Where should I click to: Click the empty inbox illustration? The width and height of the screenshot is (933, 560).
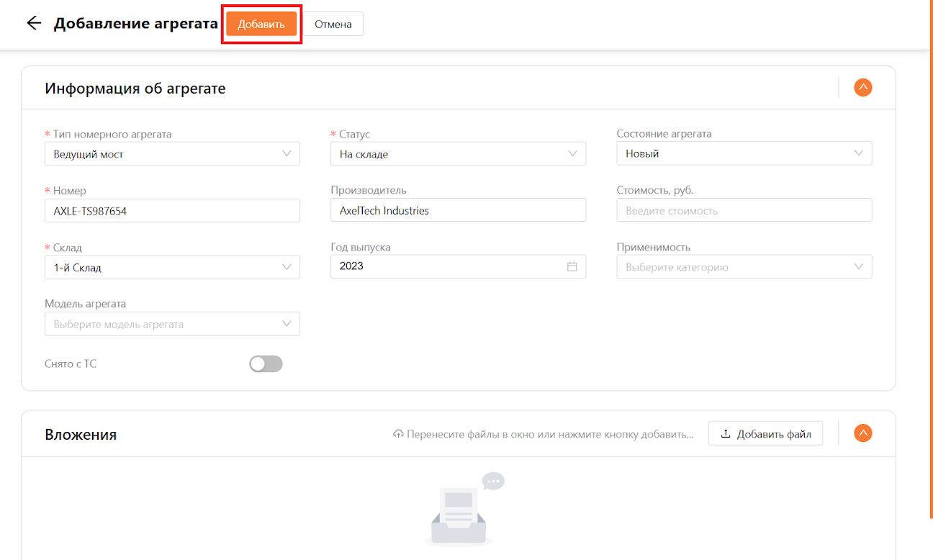pos(463,510)
